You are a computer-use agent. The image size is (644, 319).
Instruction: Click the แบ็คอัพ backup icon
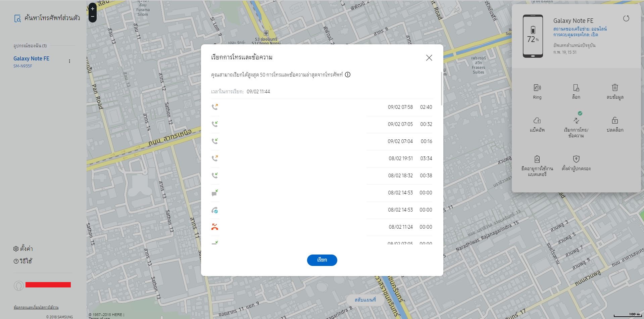(x=537, y=120)
